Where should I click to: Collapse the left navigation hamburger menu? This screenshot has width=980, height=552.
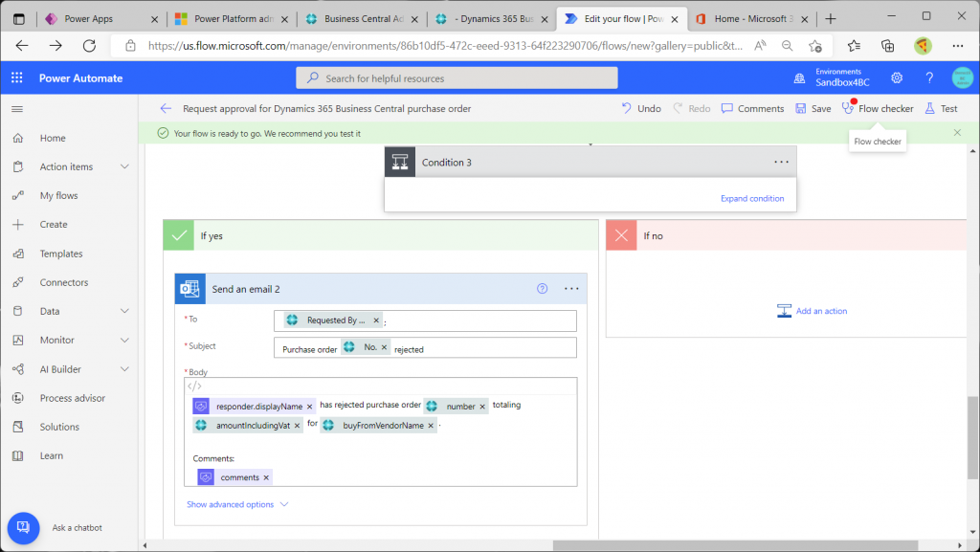[17, 109]
